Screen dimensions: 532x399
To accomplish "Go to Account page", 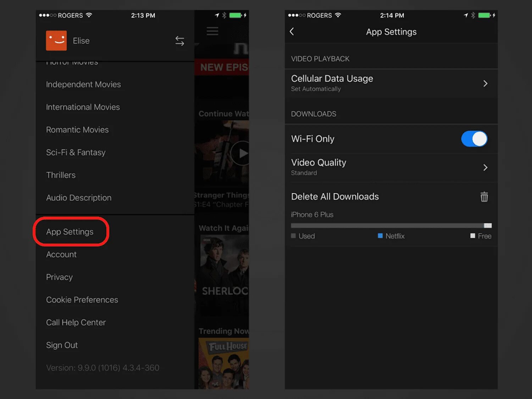I will coord(61,255).
